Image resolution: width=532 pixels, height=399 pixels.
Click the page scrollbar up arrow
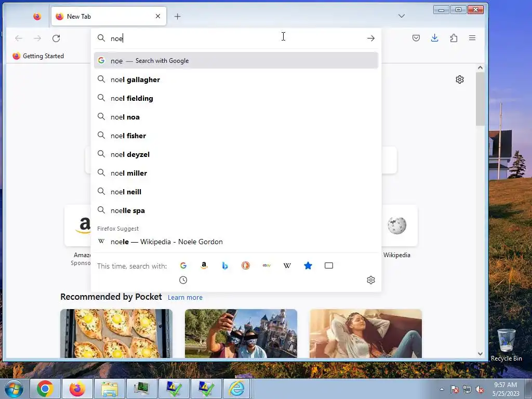[x=480, y=68]
